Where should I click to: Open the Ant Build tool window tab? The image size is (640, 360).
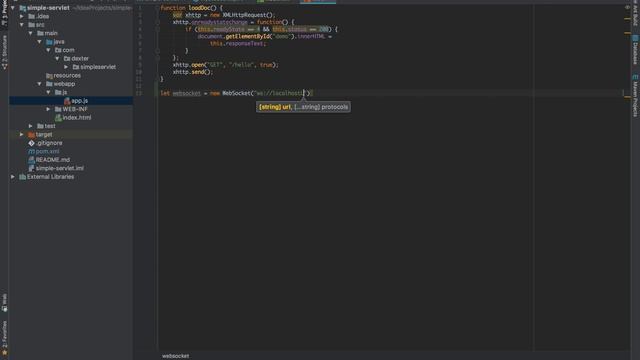coord(635,14)
